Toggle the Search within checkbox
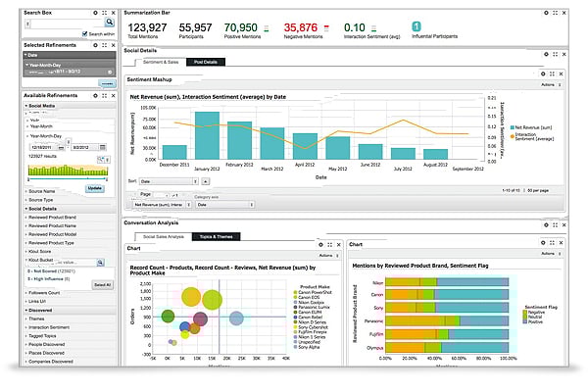588x392 pixels. click(84, 35)
